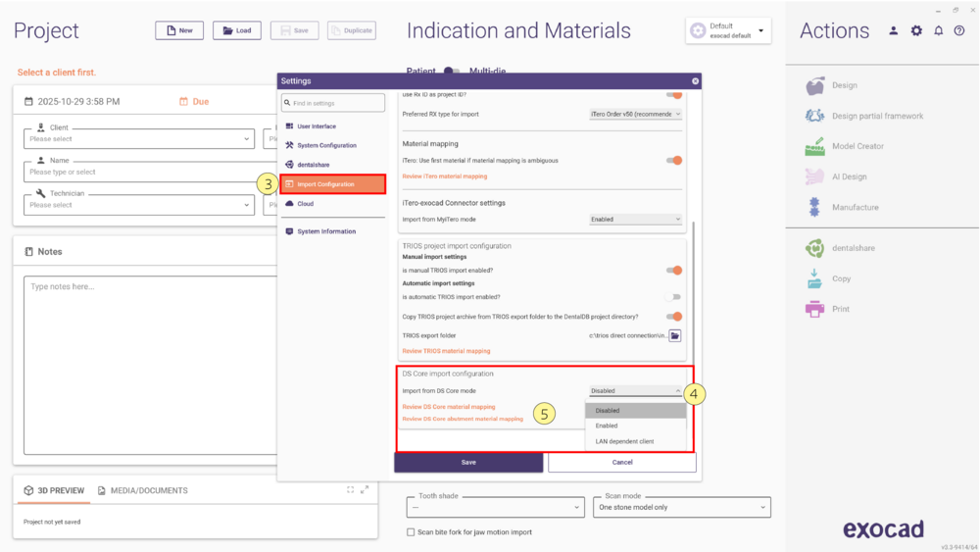Save the settings changes
980x552 pixels.
click(468, 463)
